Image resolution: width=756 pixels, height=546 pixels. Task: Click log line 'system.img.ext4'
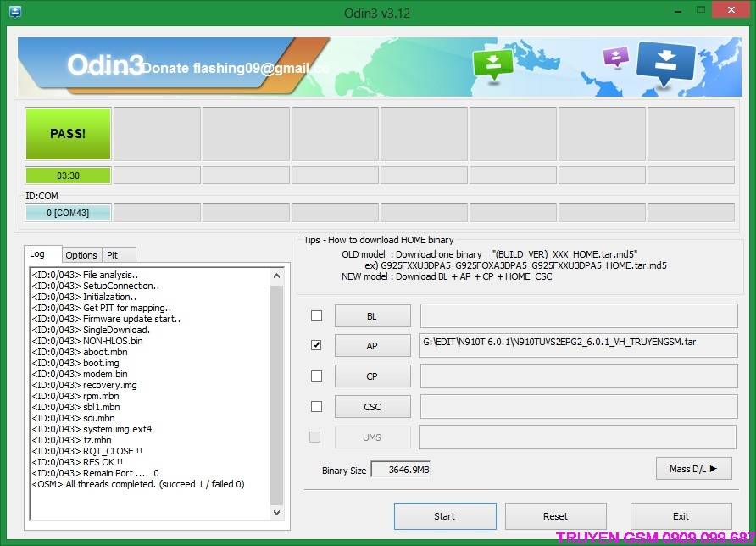[x=92, y=429]
